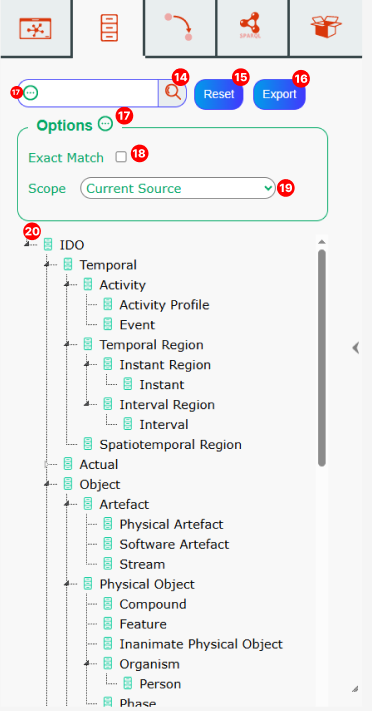
Task: Click the class icon beside Stream
Action: [108, 564]
